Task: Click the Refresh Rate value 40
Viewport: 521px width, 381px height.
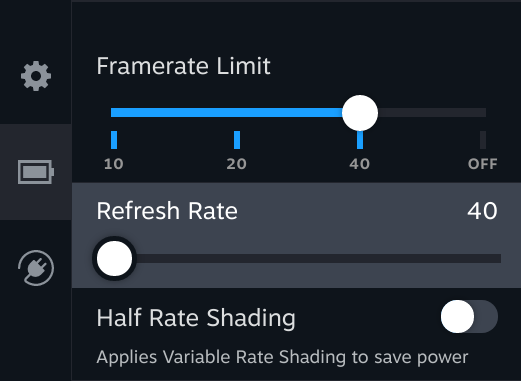Action: (x=482, y=211)
